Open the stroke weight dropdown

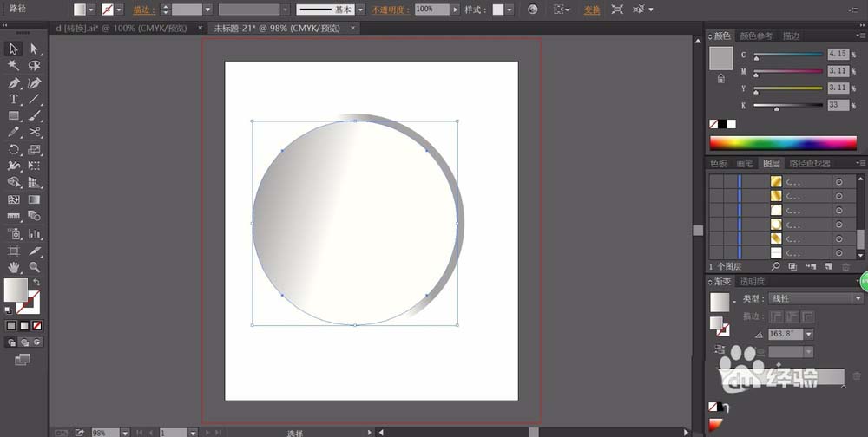click(x=207, y=10)
